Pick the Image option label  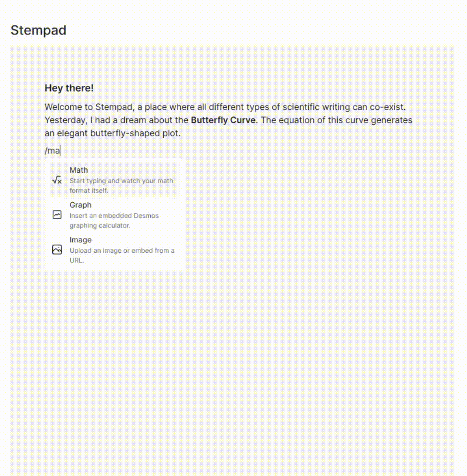80,240
